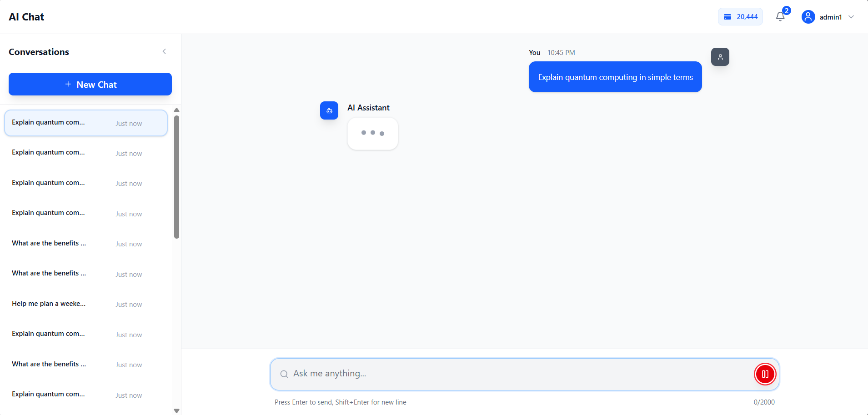The height and width of the screenshot is (415, 868).
Task: Click the AI Chat title
Action: coord(26,17)
